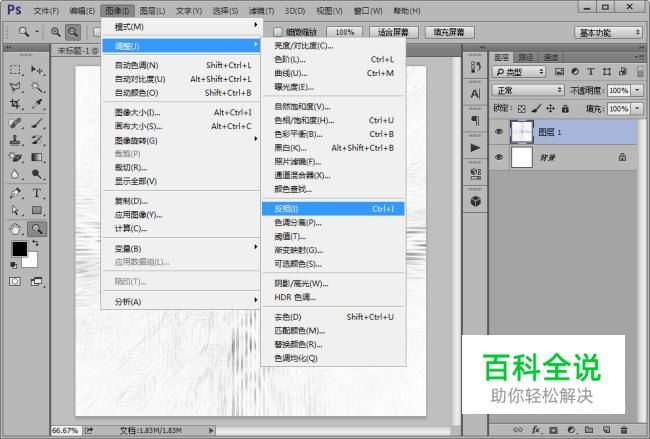Toggle lock transparent pixels
The height and width of the screenshot is (439, 650).
point(521,109)
